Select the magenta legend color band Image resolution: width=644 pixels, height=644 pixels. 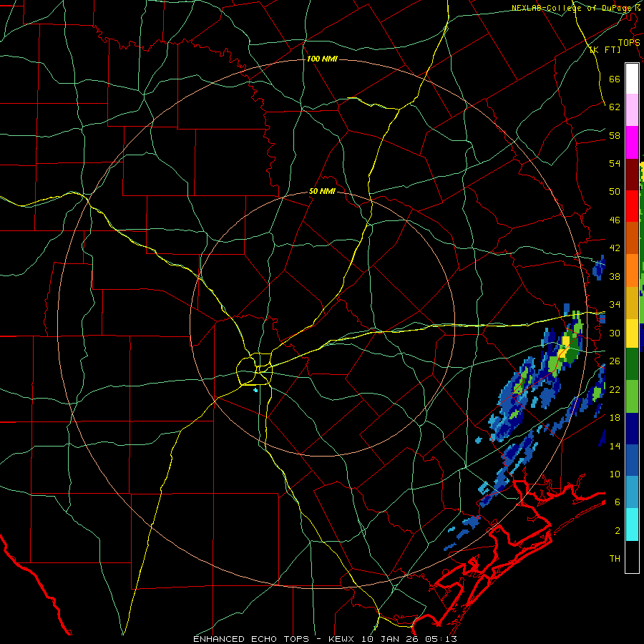[x=632, y=142]
